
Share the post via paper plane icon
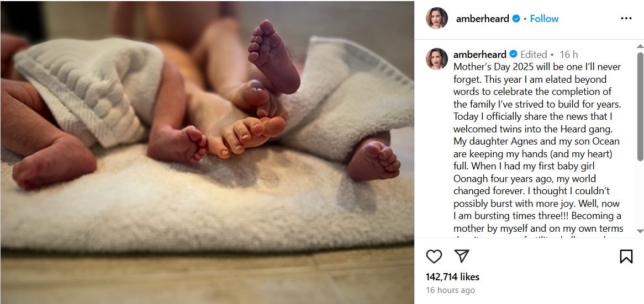[x=462, y=256]
